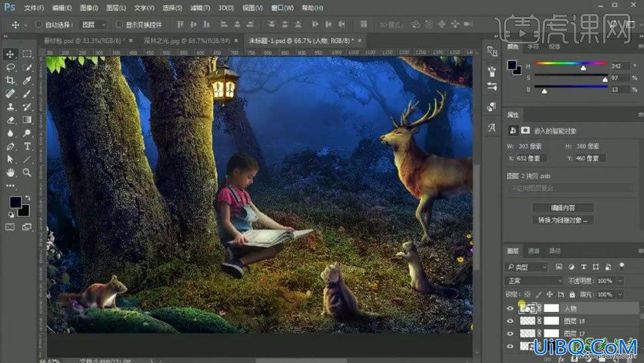The width and height of the screenshot is (644, 363).
Task: Open the 文件(F) menu
Action: [34, 8]
